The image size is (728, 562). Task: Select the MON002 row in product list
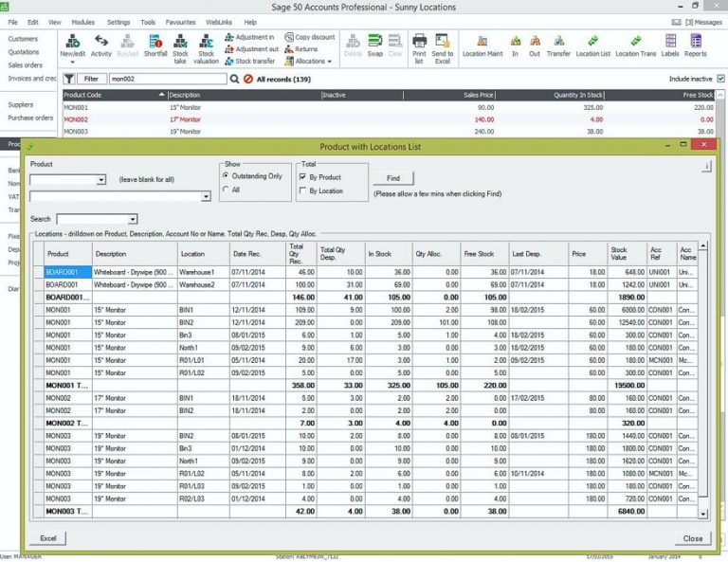coord(388,119)
